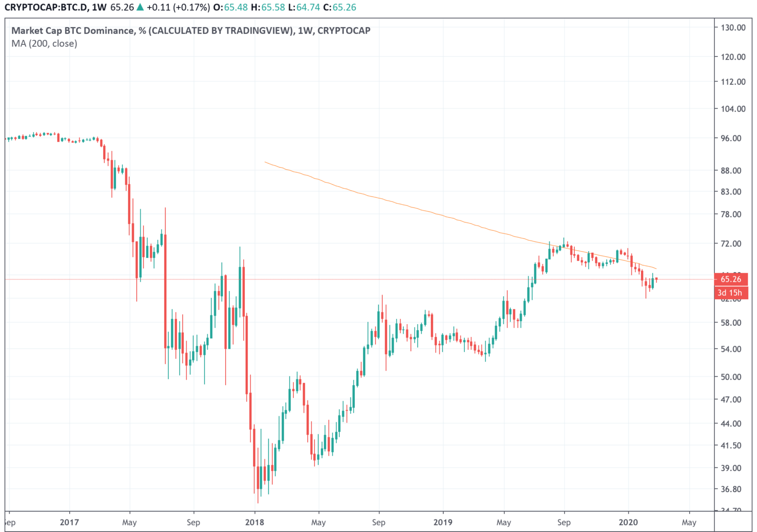Click the 3d 15h countdown label
757x532 pixels.
pos(731,293)
